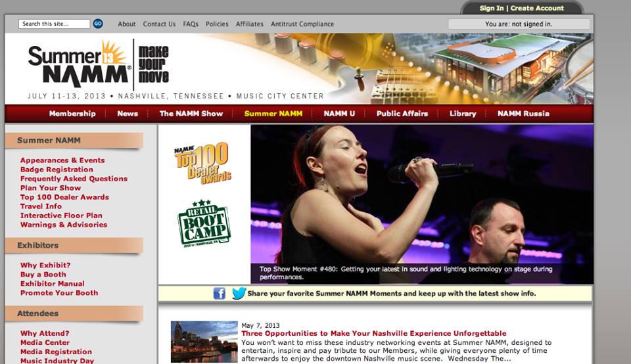Open the Exhibitor Manual link

click(53, 284)
